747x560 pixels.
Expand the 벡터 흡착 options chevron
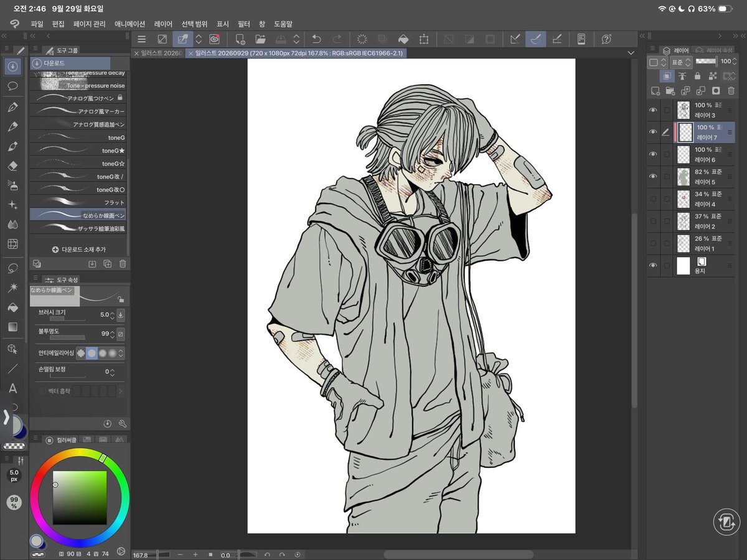click(x=121, y=391)
